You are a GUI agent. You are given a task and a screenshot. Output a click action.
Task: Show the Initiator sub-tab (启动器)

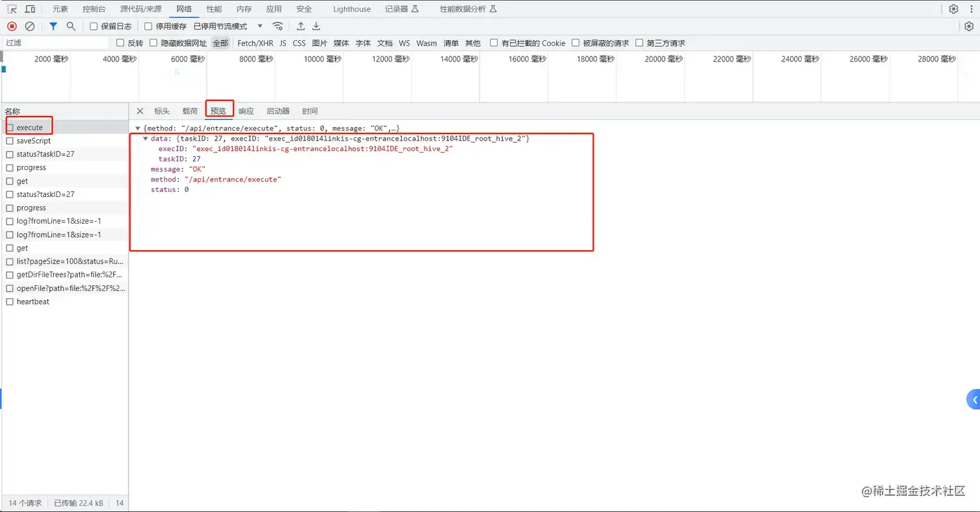click(x=278, y=111)
